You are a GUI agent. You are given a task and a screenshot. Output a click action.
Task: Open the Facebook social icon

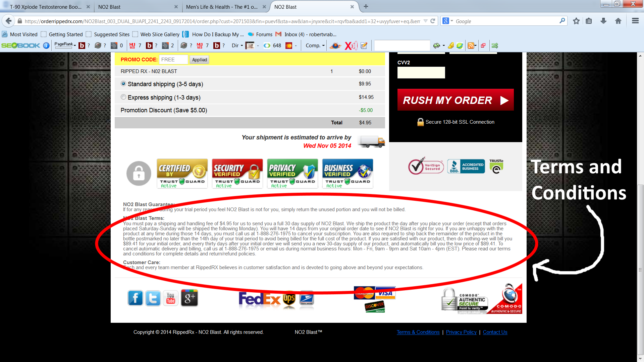(x=135, y=298)
